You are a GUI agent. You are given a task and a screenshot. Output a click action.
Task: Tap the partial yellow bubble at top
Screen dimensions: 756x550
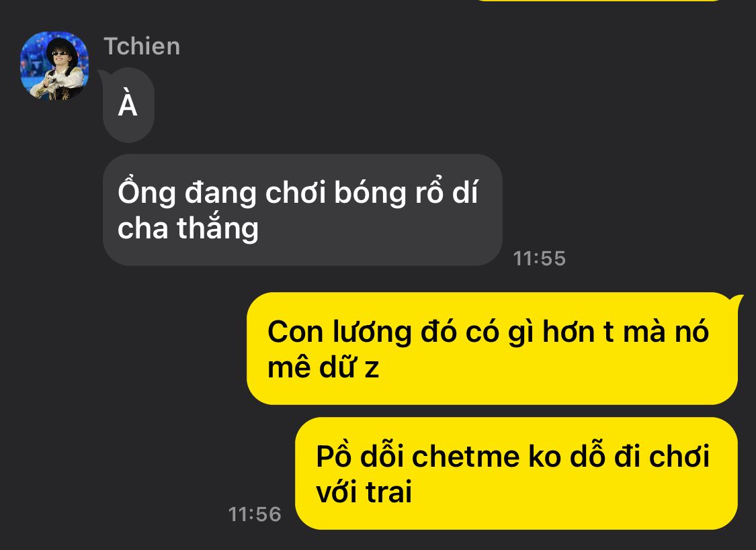click(x=598, y=1)
